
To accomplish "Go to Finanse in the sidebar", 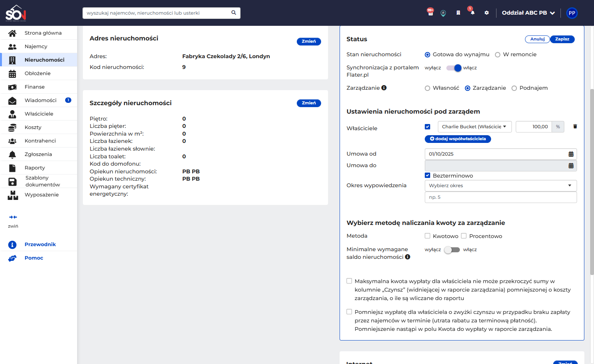I will tap(39, 87).
